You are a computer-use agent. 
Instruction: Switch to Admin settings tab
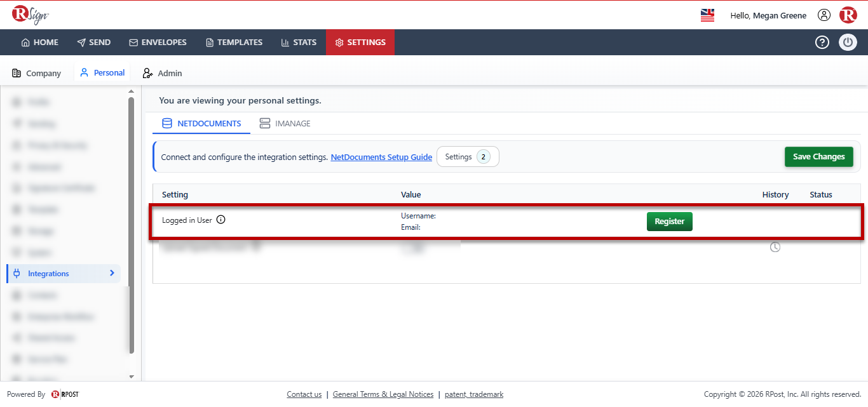coord(163,73)
